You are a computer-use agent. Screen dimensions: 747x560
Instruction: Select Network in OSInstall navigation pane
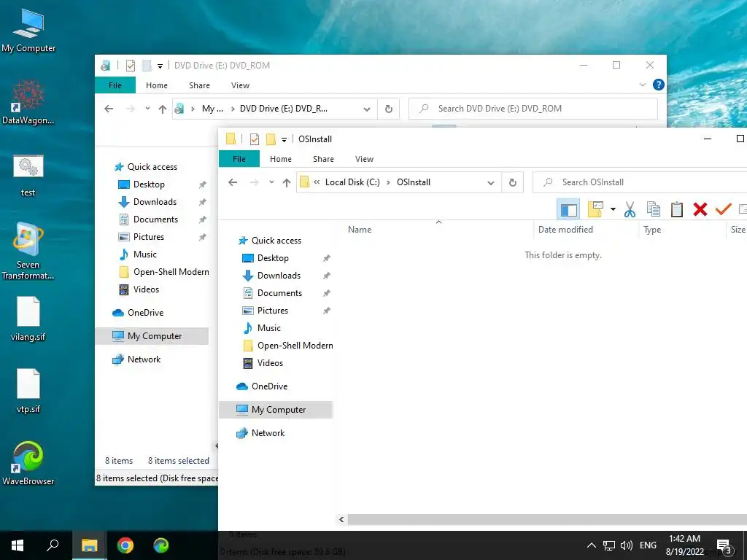(268, 433)
